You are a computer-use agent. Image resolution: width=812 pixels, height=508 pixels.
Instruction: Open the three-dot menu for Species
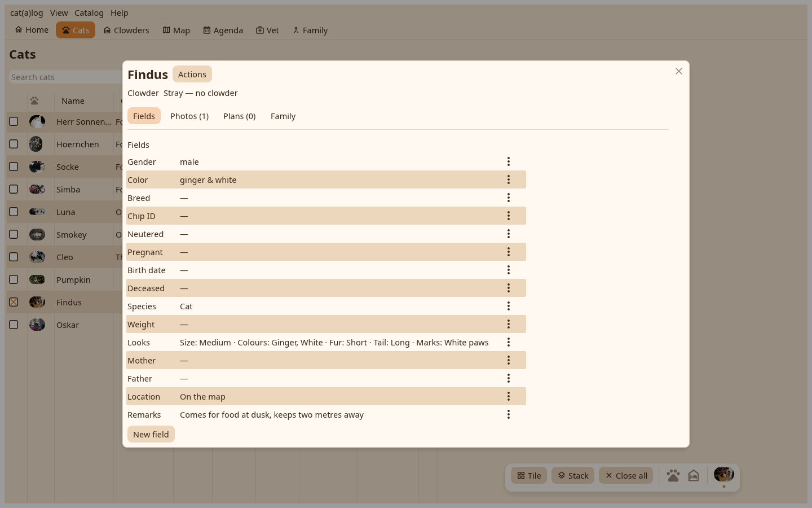point(509,306)
